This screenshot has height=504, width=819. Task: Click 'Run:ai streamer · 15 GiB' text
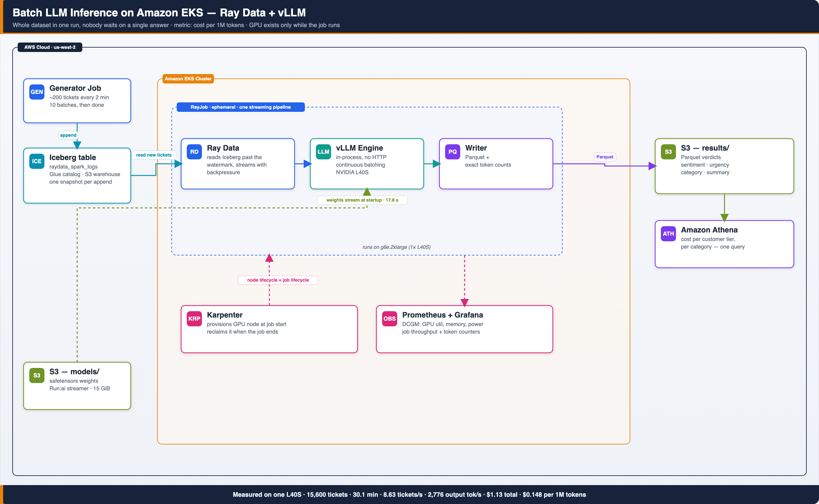[80, 389]
